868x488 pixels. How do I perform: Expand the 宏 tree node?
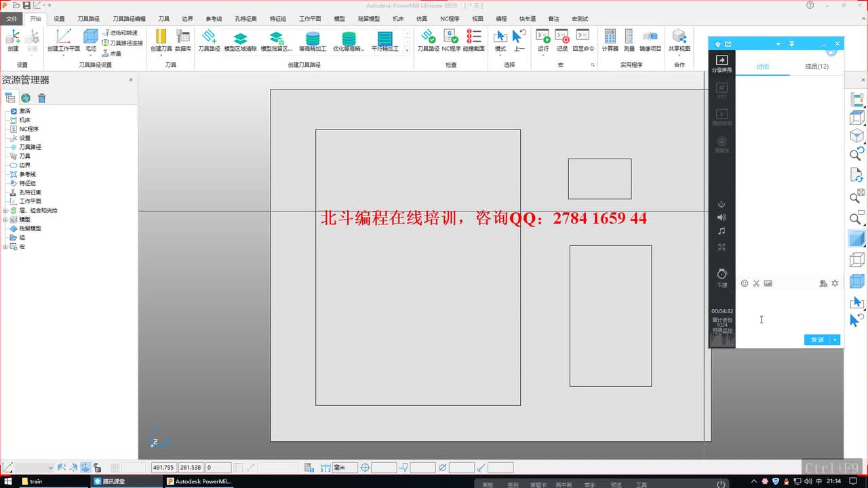[x=5, y=247]
